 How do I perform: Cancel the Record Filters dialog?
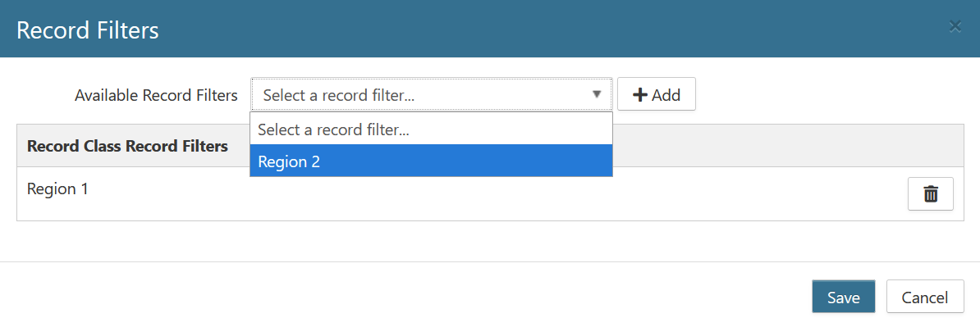click(x=924, y=297)
